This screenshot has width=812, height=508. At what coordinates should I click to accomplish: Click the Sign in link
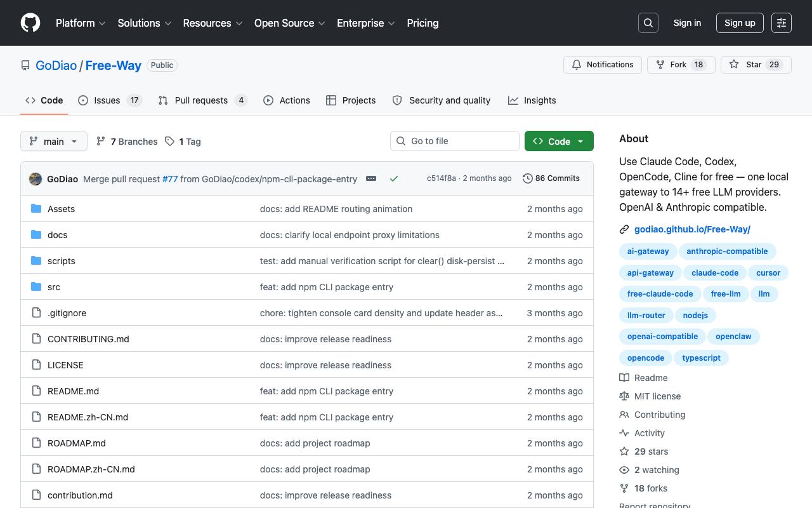tap(687, 23)
